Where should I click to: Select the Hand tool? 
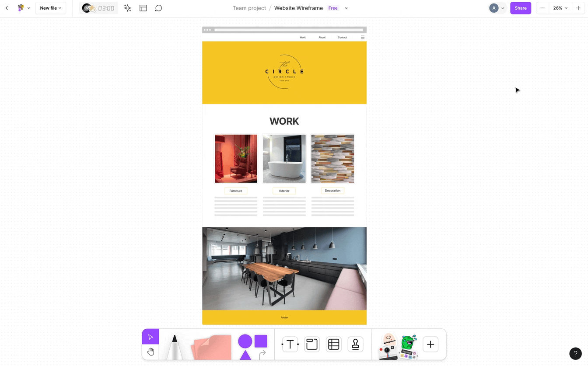[150, 352]
